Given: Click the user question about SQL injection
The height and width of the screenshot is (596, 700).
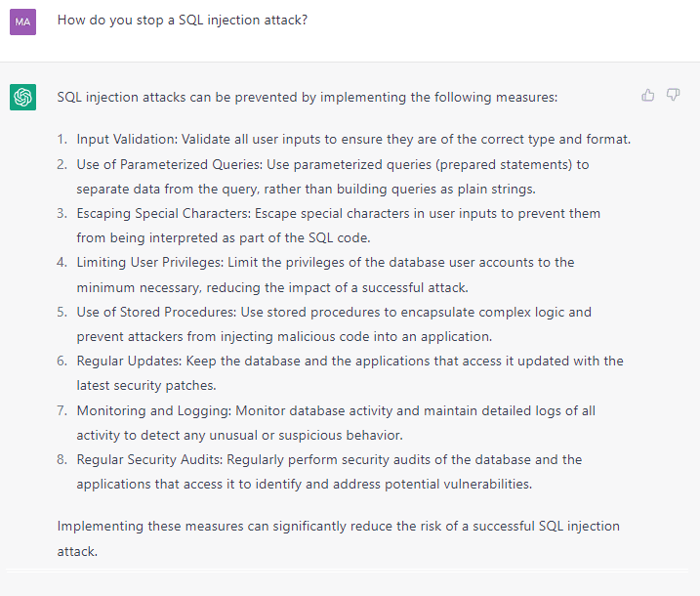Looking at the screenshot, I should coord(183,20).
